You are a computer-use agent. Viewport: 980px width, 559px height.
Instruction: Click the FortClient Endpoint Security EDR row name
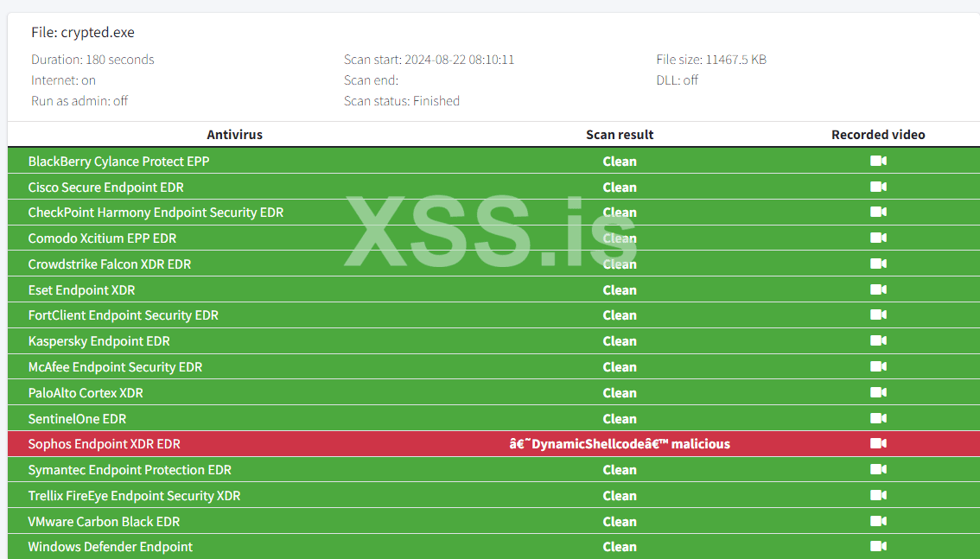pos(123,315)
